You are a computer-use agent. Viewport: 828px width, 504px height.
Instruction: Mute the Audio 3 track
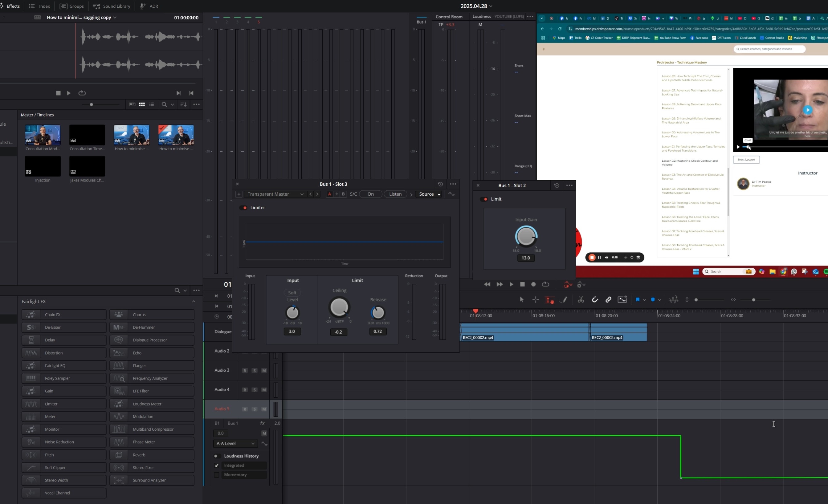click(x=264, y=371)
